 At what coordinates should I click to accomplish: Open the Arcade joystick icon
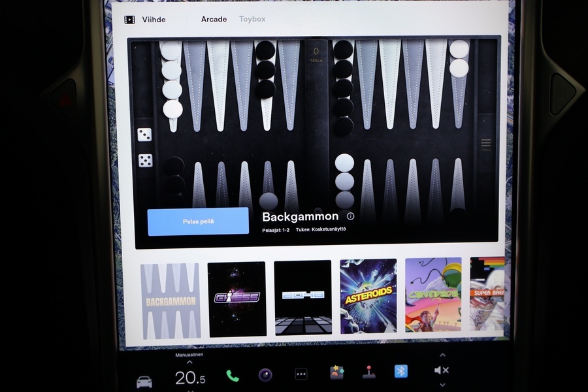(x=369, y=373)
